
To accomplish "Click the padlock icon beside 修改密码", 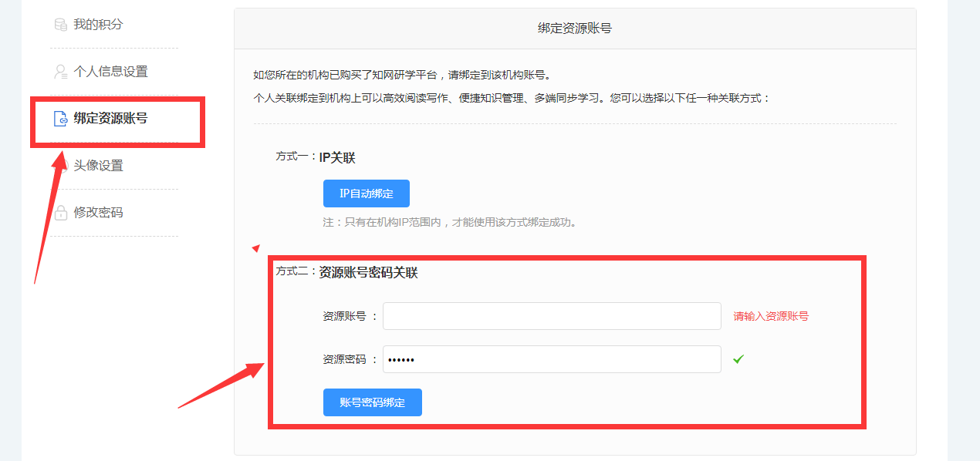I will pos(60,213).
